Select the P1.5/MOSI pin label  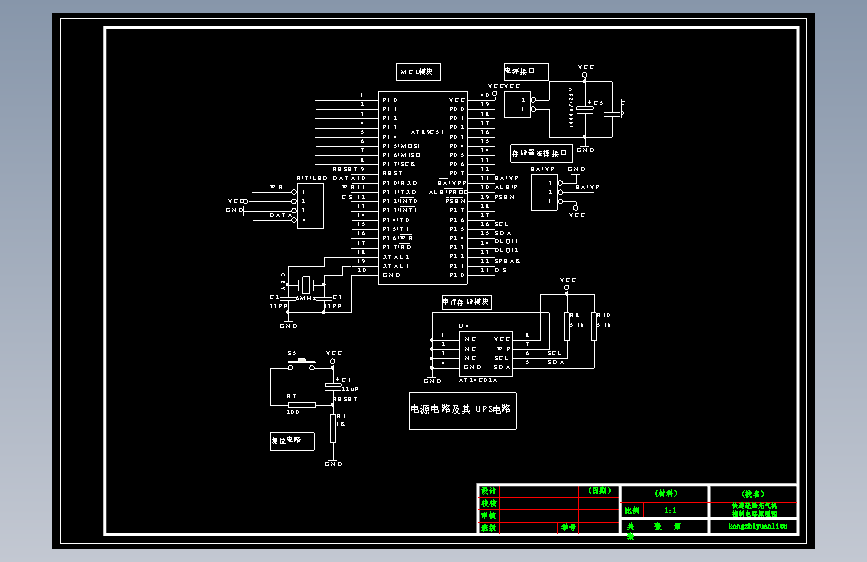[401, 146]
